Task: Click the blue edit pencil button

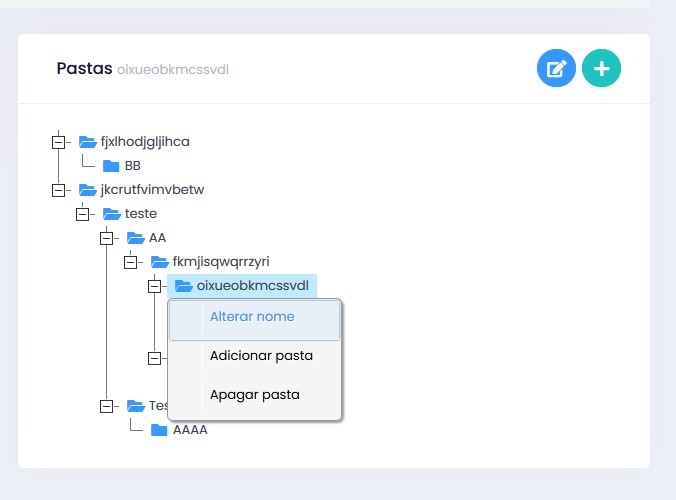Action: point(556,68)
